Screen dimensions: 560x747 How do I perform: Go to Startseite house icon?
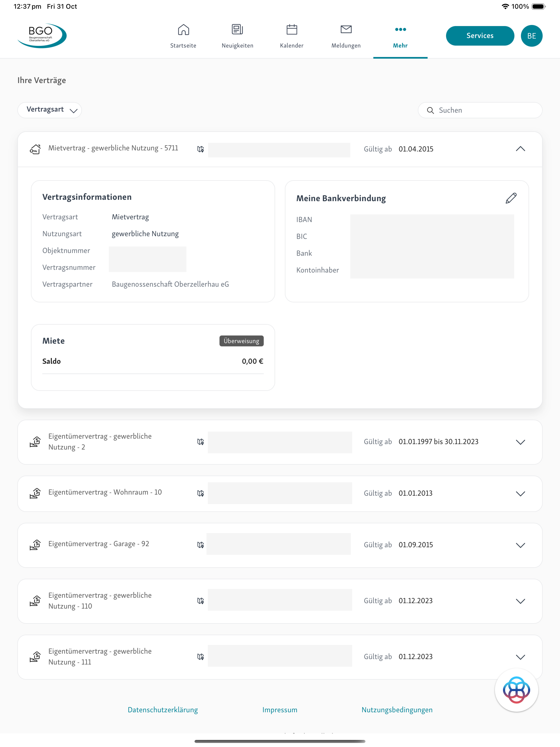183,30
